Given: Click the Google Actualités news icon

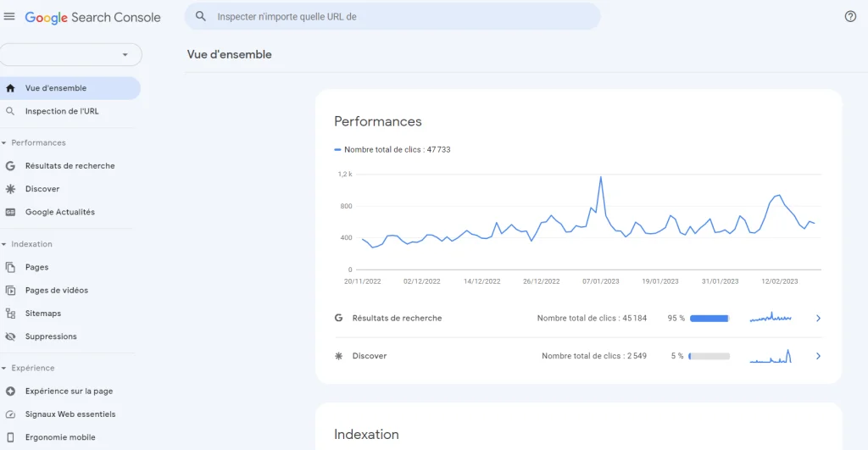Looking at the screenshot, I should (x=10, y=212).
